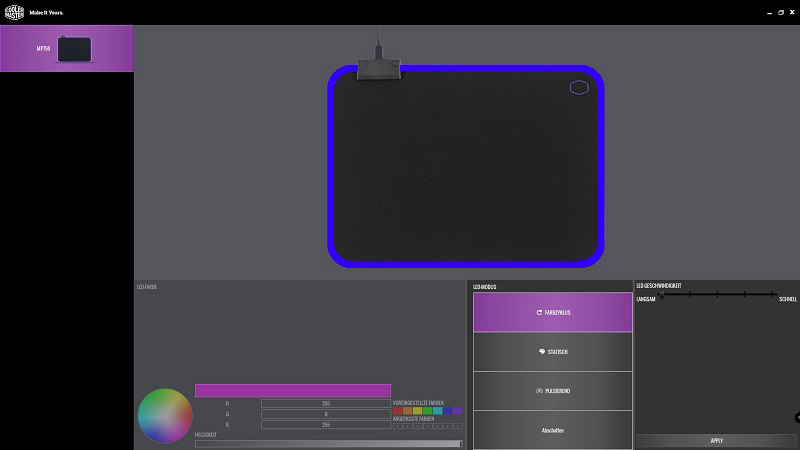Click the G value input field
The width and height of the screenshot is (800, 450).
326,414
